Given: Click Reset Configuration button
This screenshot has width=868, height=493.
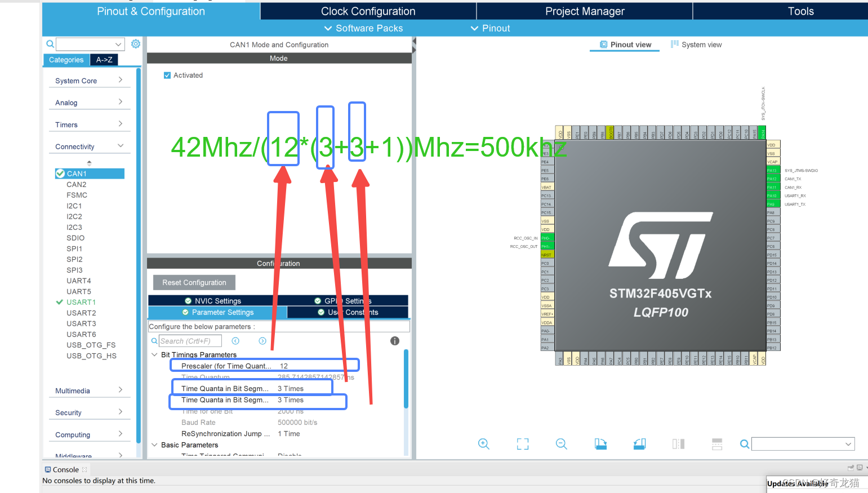Looking at the screenshot, I should (194, 282).
